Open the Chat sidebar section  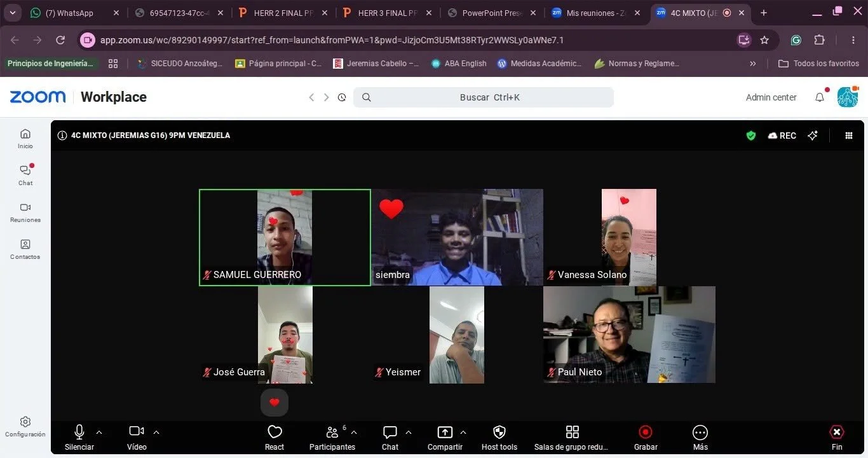[25, 175]
